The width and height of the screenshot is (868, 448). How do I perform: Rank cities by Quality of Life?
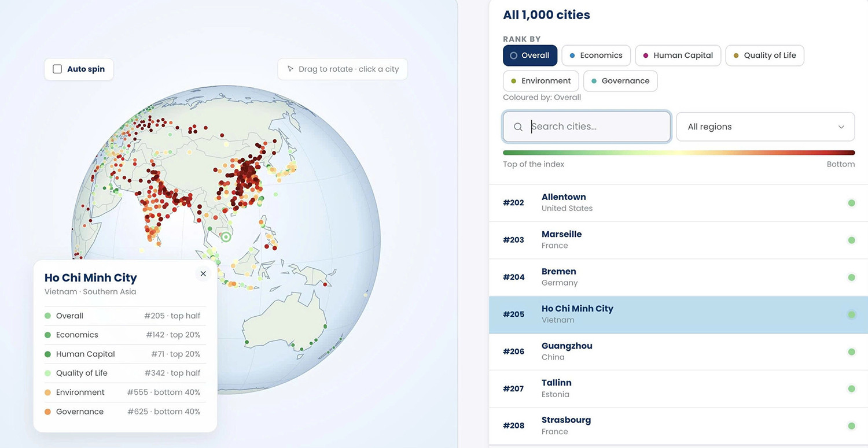[x=764, y=55]
